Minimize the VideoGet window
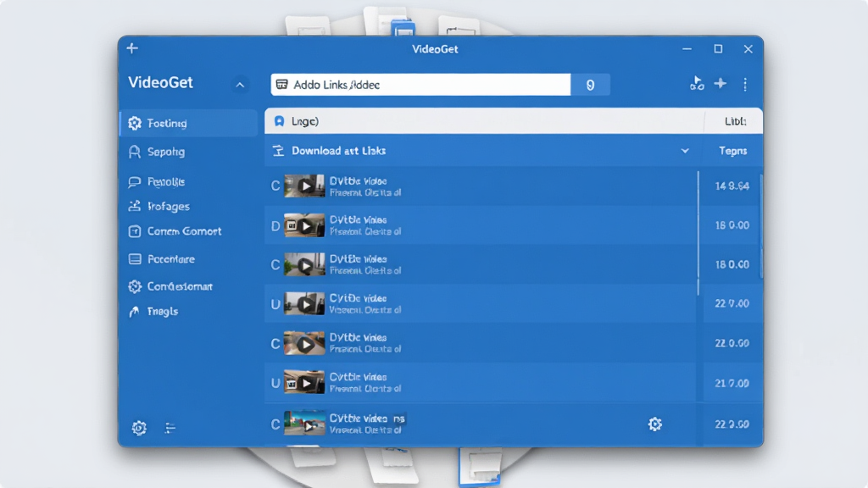This screenshot has height=488, width=868. pyautogui.click(x=687, y=48)
